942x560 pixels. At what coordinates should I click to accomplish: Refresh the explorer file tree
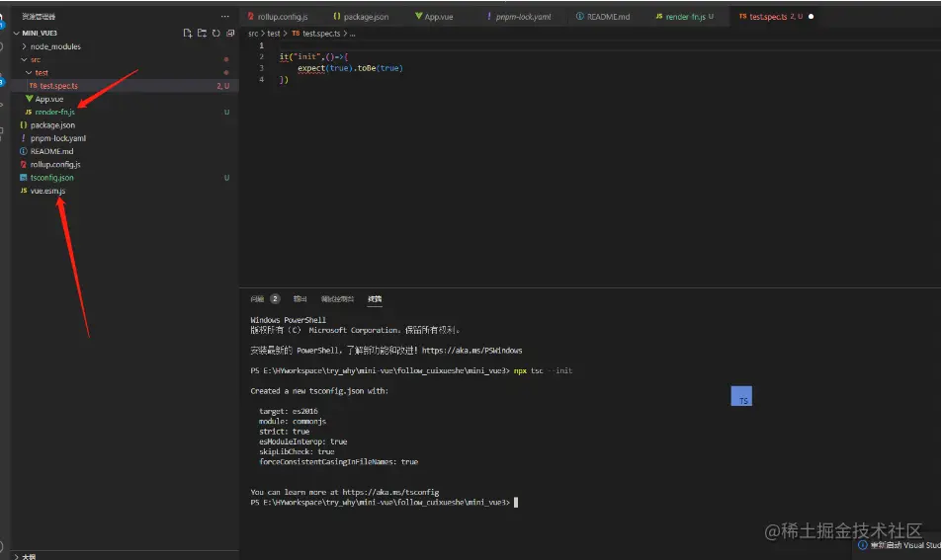(x=216, y=33)
